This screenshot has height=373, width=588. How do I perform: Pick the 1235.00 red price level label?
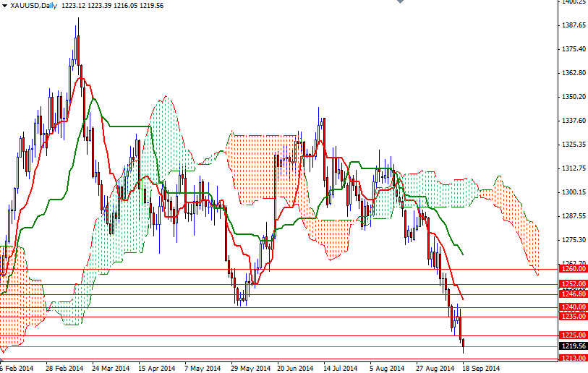click(573, 317)
